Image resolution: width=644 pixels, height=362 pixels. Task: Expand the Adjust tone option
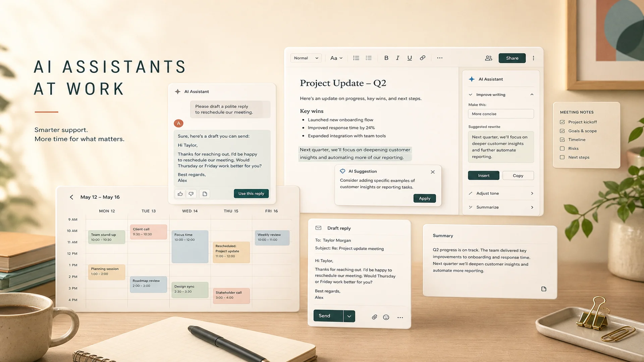pos(532,193)
